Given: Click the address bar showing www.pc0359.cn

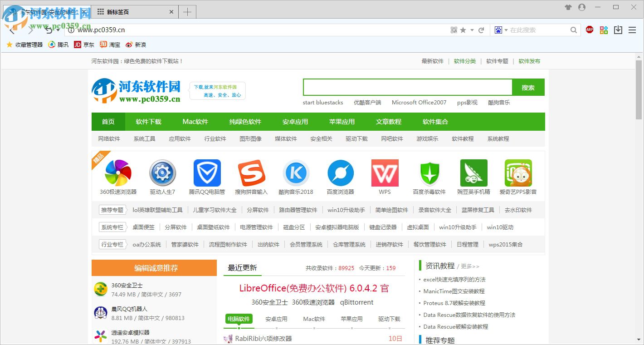Looking at the screenshot, I should click(136, 30).
